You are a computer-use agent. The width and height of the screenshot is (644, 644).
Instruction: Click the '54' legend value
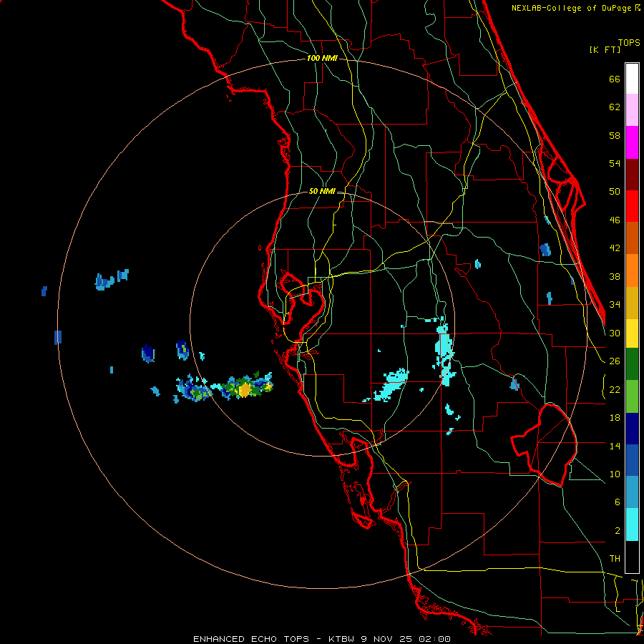coord(615,163)
